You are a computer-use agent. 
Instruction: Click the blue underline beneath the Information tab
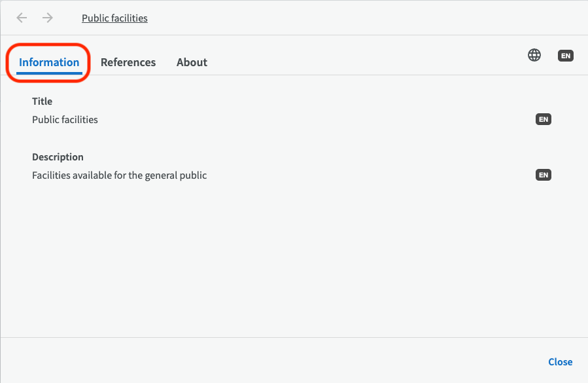[x=49, y=72]
